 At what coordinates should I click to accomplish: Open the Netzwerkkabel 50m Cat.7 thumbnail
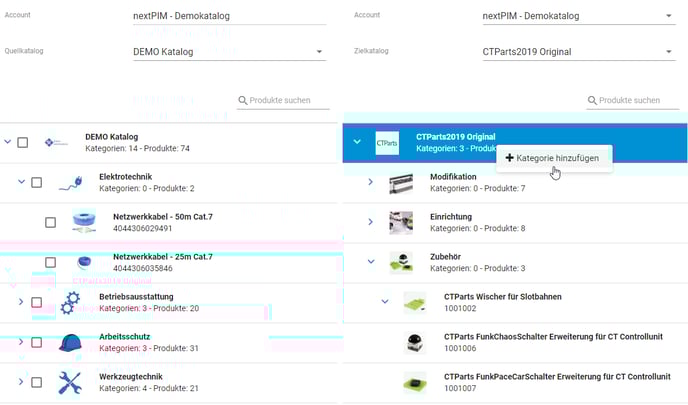coord(84,222)
